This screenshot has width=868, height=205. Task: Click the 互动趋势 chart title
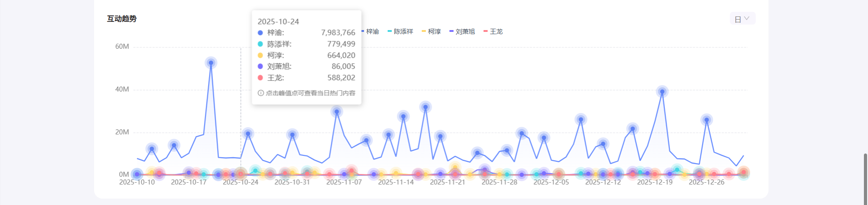point(122,19)
